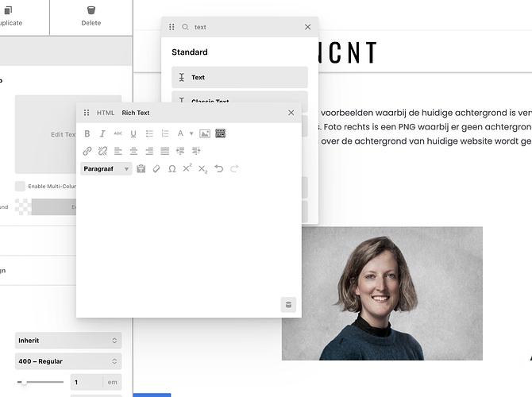
Task: Apply superscript formatting
Action: point(187,168)
